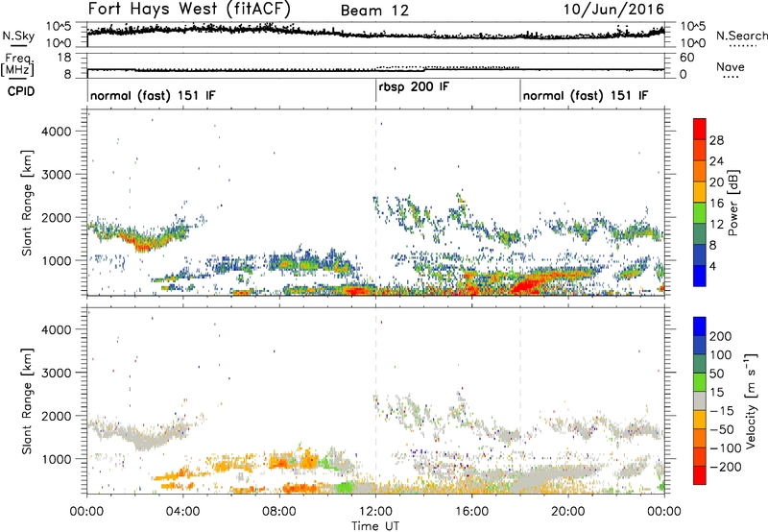Pick the orange 20–24 dB power swatch
768x532 pixels.
tap(700, 171)
